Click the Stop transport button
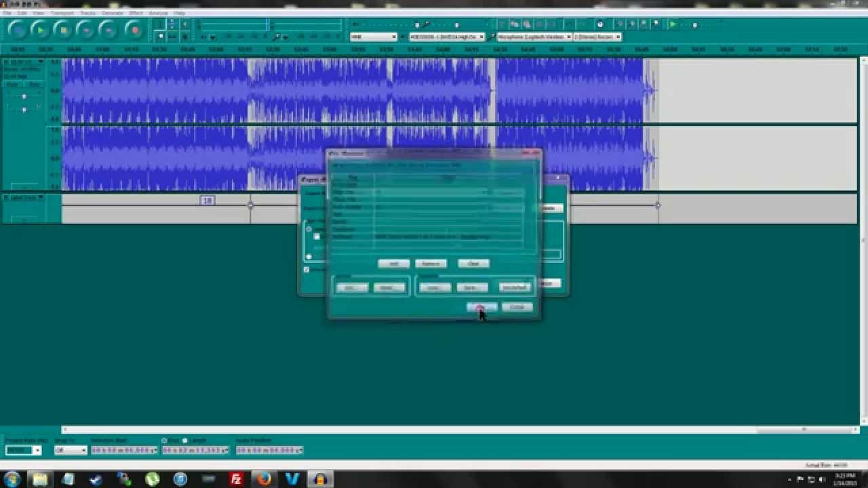The height and width of the screenshot is (488, 868). tap(64, 29)
